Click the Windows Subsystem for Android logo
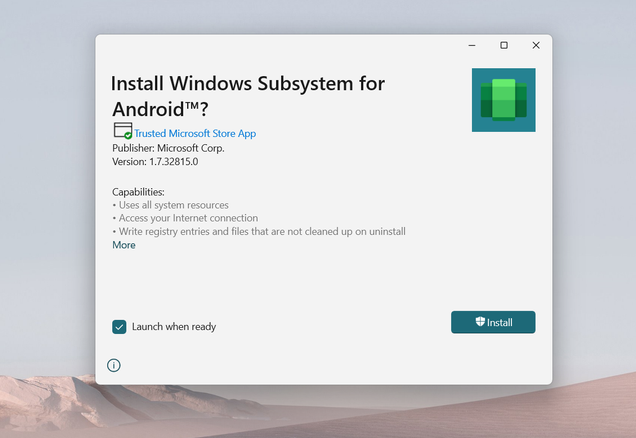Viewport: 636px width, 438px height. (x=503, y=100)
